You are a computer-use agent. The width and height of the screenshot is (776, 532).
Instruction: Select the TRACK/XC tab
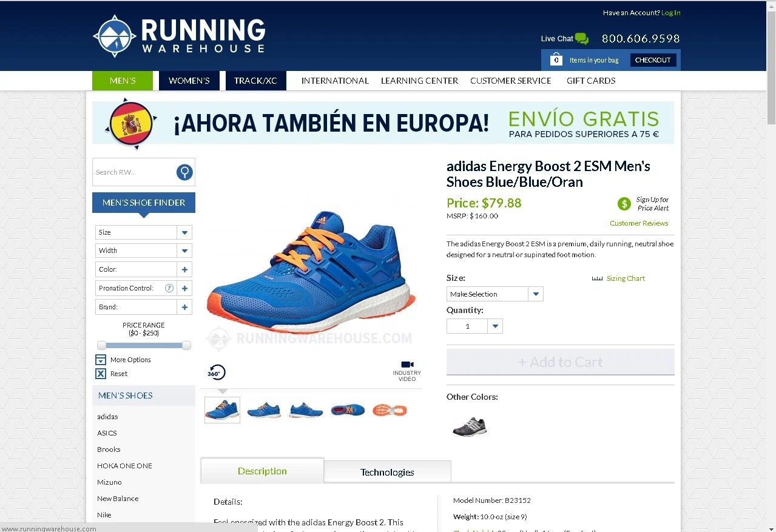[255, 81]
